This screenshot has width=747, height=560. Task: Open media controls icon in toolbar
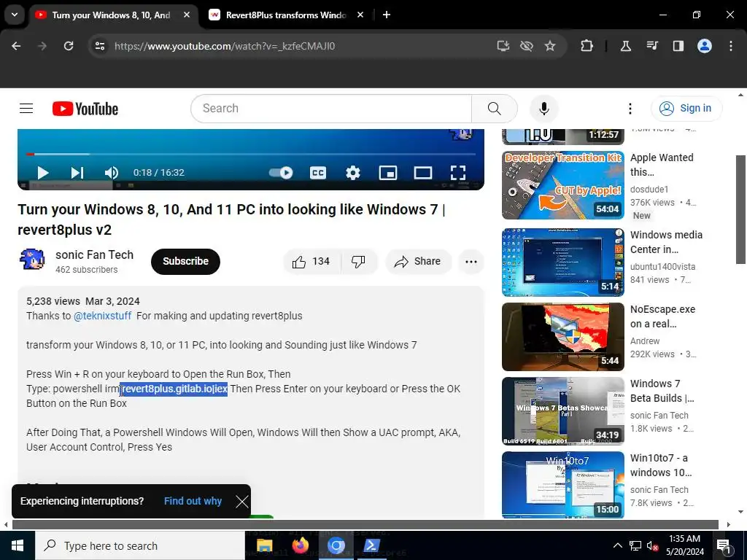(652, 46)
